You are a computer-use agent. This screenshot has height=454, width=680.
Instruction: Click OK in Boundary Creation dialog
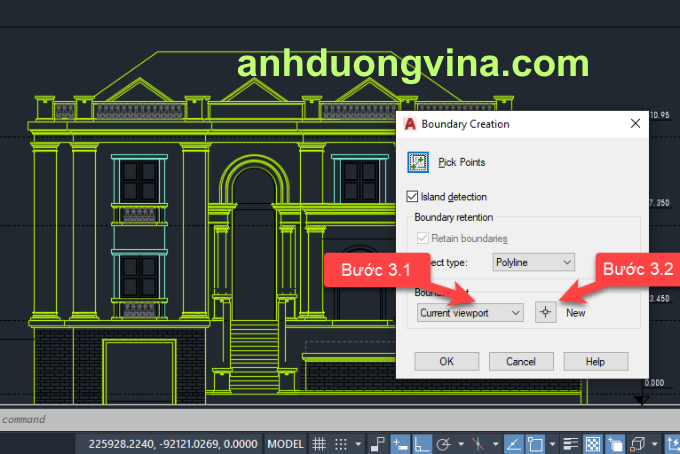(446, 361)
